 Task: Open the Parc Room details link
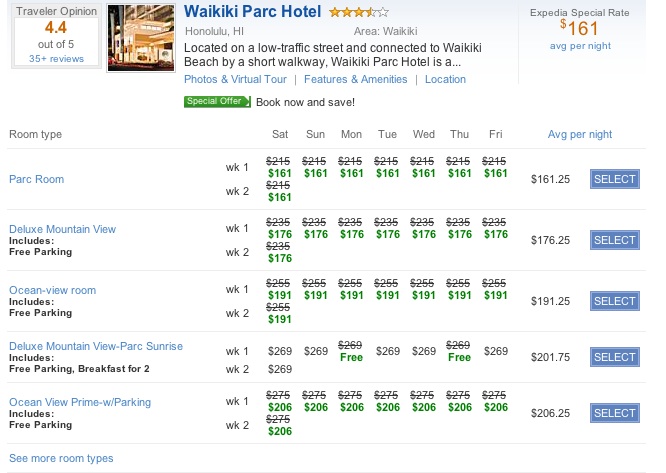(37, 179)
